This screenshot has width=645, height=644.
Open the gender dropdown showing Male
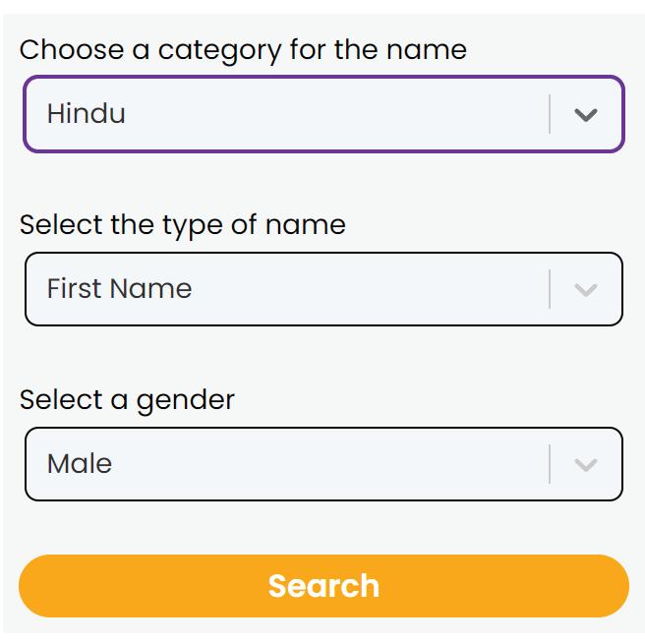coord(295,464)
